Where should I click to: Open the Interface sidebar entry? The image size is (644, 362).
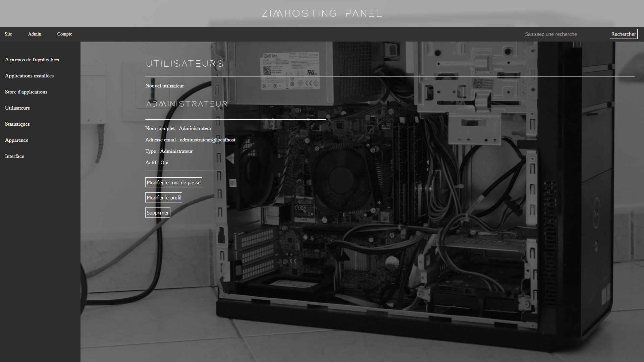tap(14, 156)
